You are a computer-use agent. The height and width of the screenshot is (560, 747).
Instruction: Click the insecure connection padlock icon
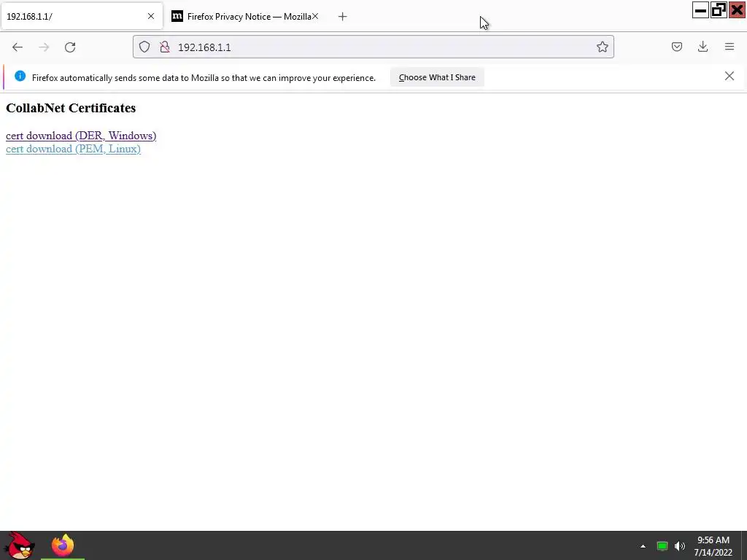point(165,47)
